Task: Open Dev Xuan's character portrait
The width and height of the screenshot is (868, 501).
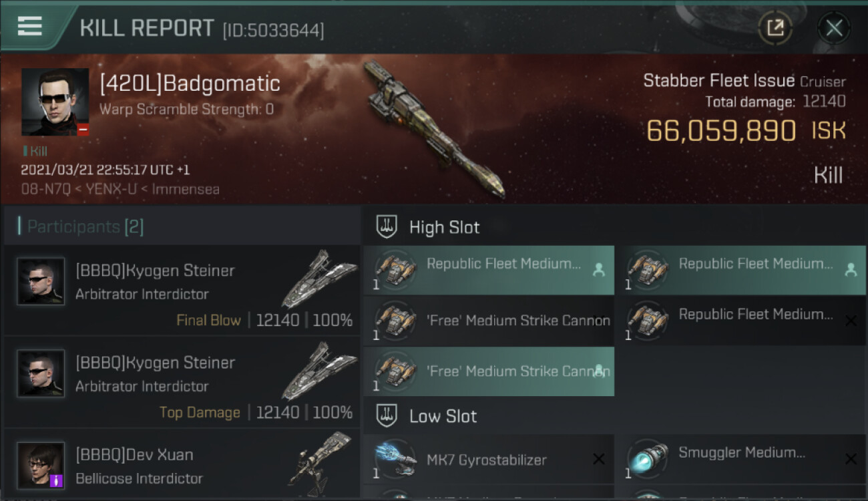Action: 41,465
